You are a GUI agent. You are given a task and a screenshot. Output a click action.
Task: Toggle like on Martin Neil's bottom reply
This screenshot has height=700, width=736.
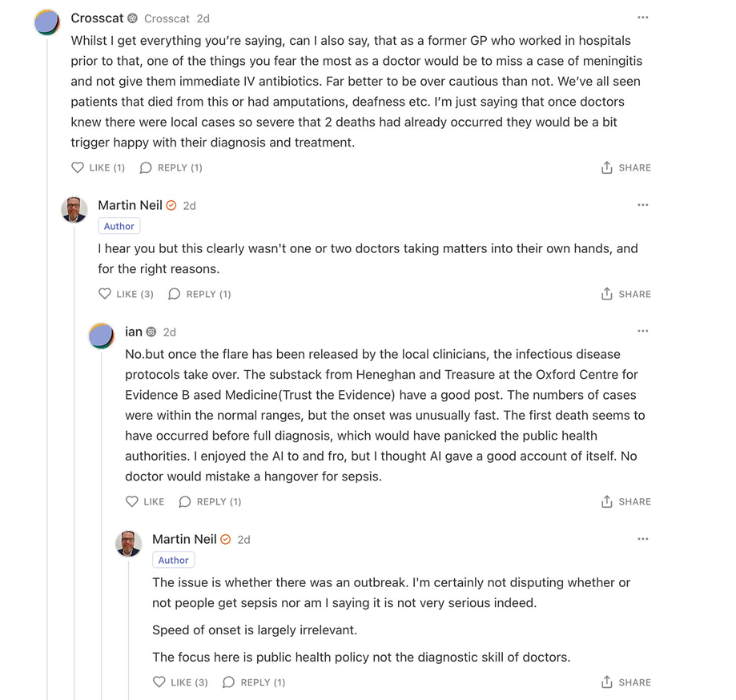point(159,682)
